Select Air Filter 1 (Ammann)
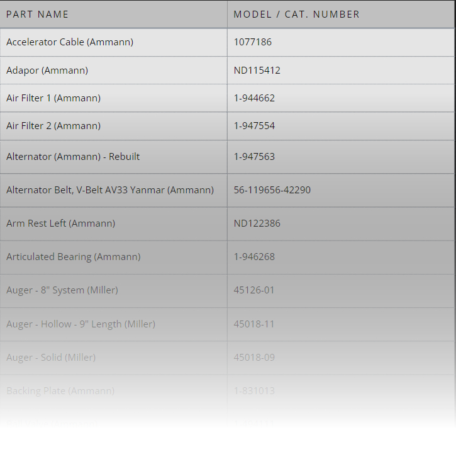The image size is (456, 476). [x=53, y=98]
